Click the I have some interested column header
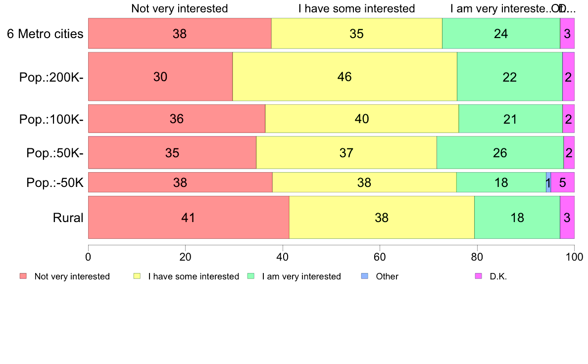 (x=357, y=8)
